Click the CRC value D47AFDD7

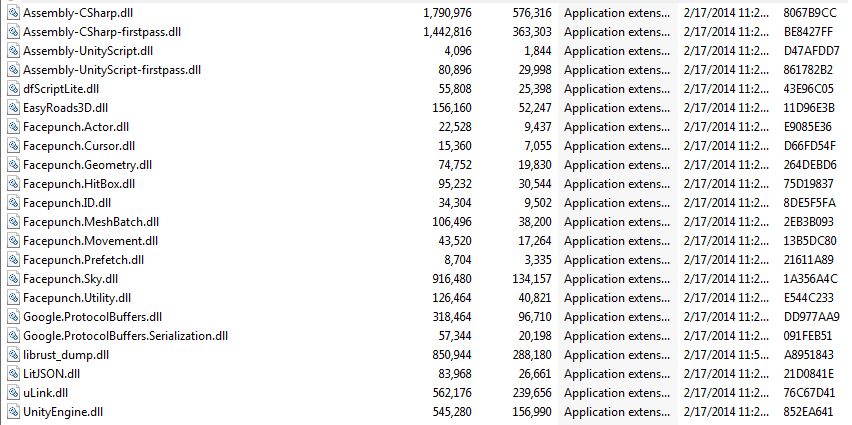tap(811, 51)
